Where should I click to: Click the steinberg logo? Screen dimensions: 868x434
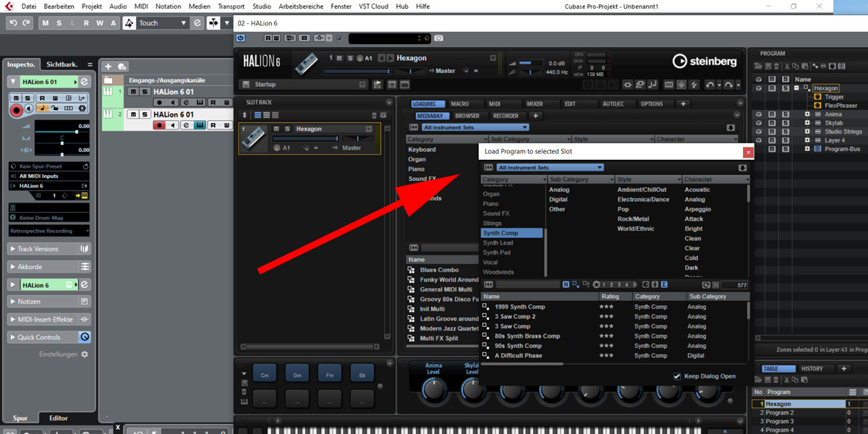pyautogui.click(x=704, y=61)
